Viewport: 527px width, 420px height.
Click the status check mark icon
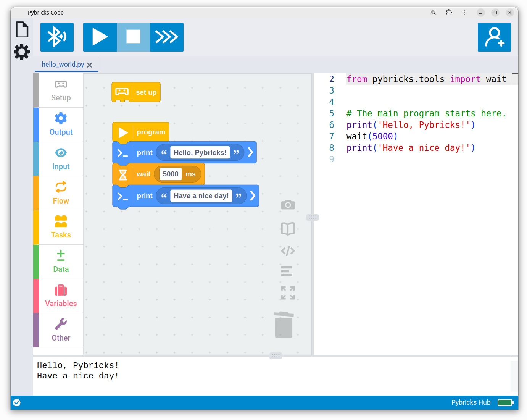pos(17,402)
